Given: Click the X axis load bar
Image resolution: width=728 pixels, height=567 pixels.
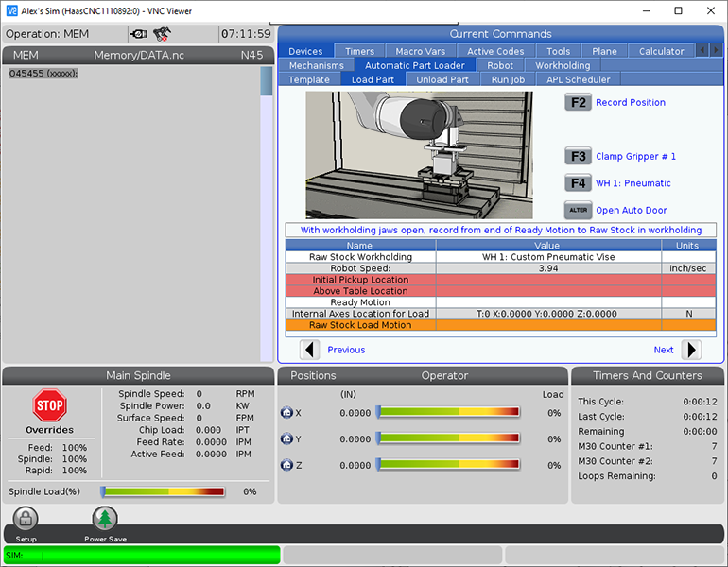Looking at the screenshot, I should pyautogui.click(x=448, y=412).
